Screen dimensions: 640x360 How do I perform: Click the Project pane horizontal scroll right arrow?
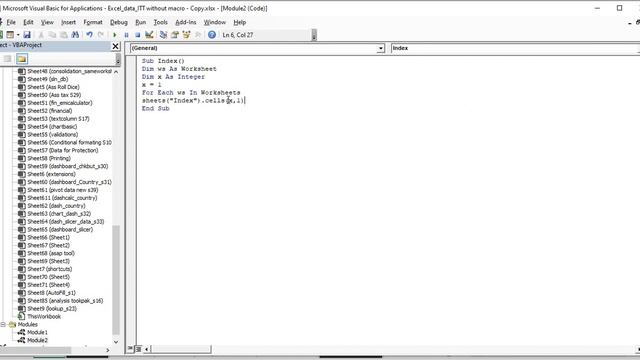[108, 350]
